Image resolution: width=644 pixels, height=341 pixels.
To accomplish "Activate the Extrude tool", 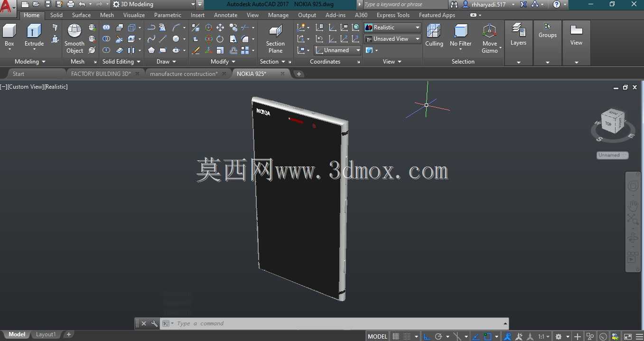I will coord(34,37).
